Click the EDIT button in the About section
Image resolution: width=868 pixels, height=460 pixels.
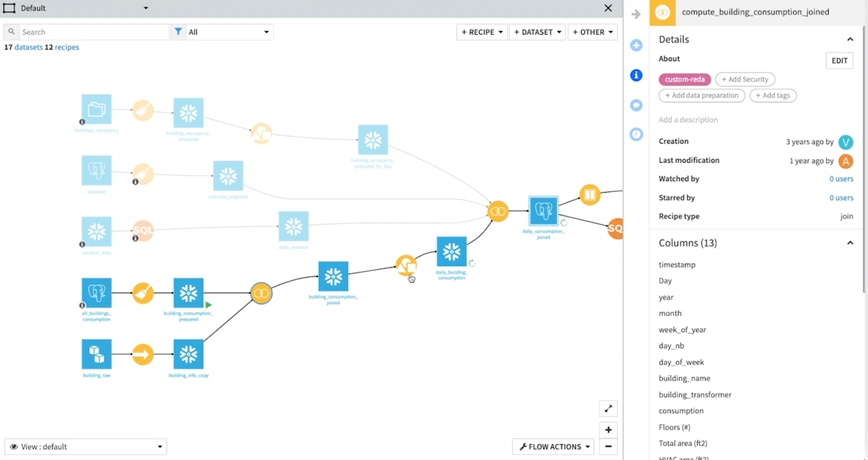839,60
